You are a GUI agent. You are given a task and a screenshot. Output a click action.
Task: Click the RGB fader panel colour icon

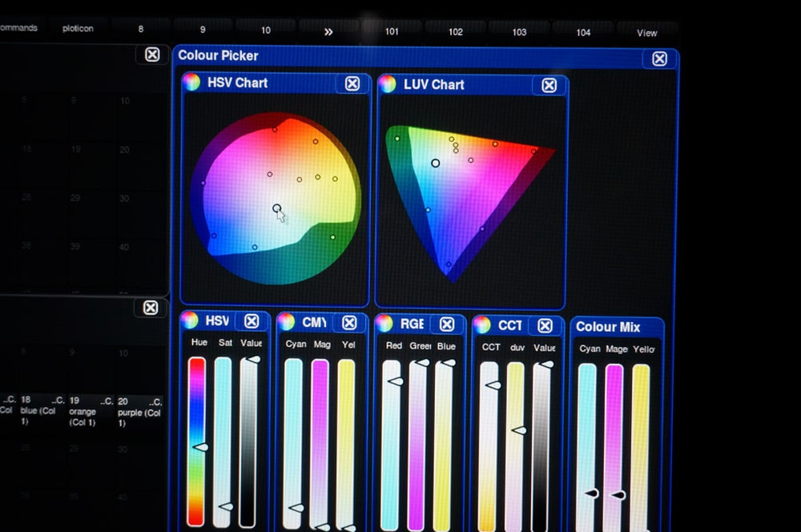384,323
